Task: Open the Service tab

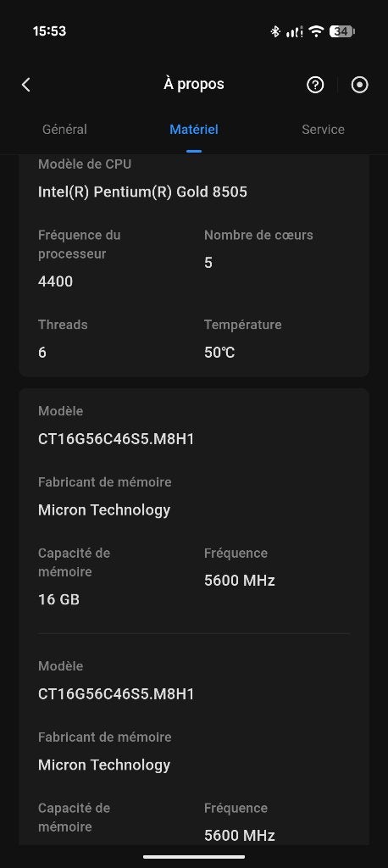Action: (324, 130)
